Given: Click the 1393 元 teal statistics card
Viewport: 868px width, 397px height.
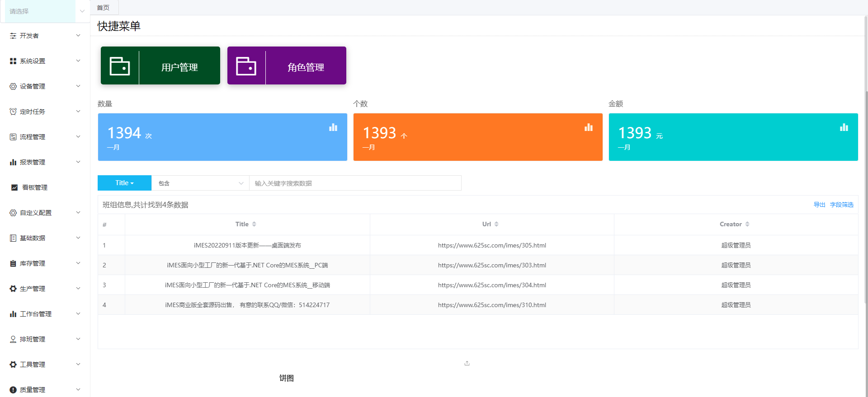Looking at the screenshot, I should click(733, 137).
